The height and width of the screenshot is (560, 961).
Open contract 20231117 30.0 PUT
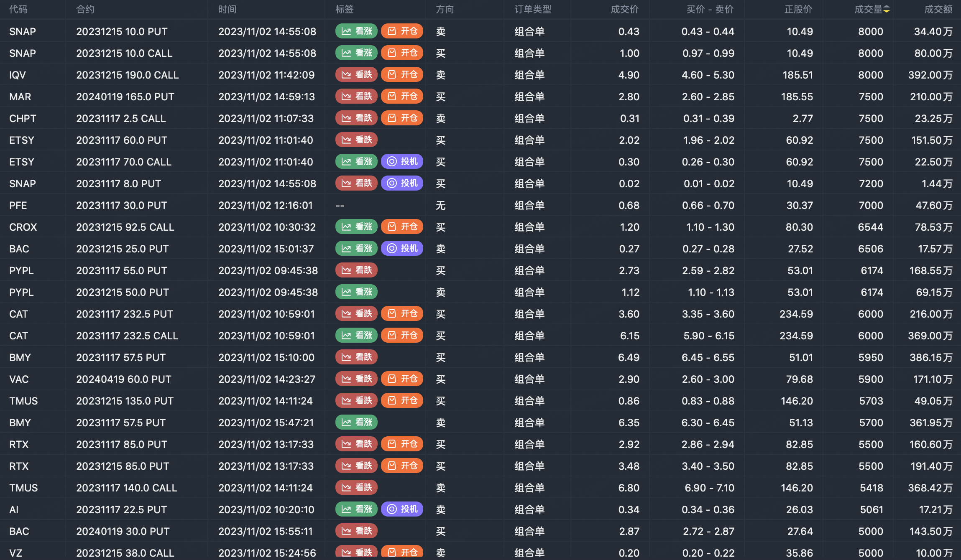click(122, 206)
